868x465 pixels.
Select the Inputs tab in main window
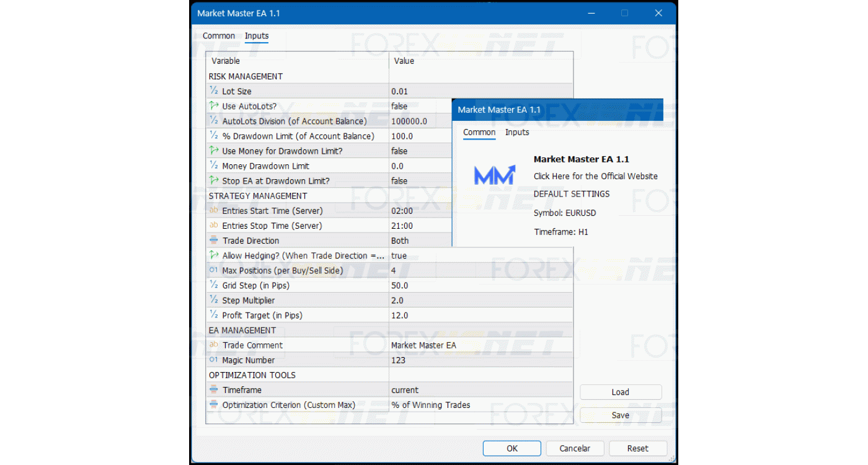[257, 36]
